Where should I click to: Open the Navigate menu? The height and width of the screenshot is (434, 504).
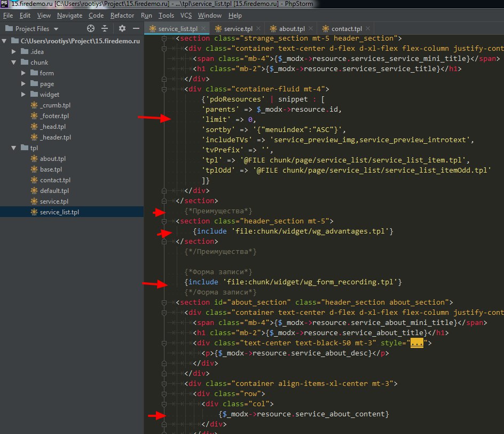click(70, 15)
